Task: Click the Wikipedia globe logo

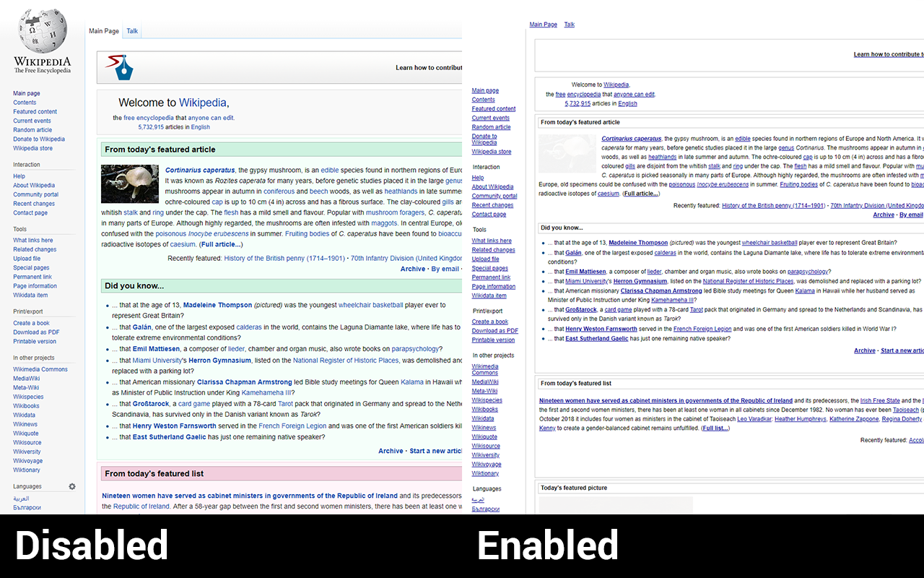Action: tap(43, 32)
